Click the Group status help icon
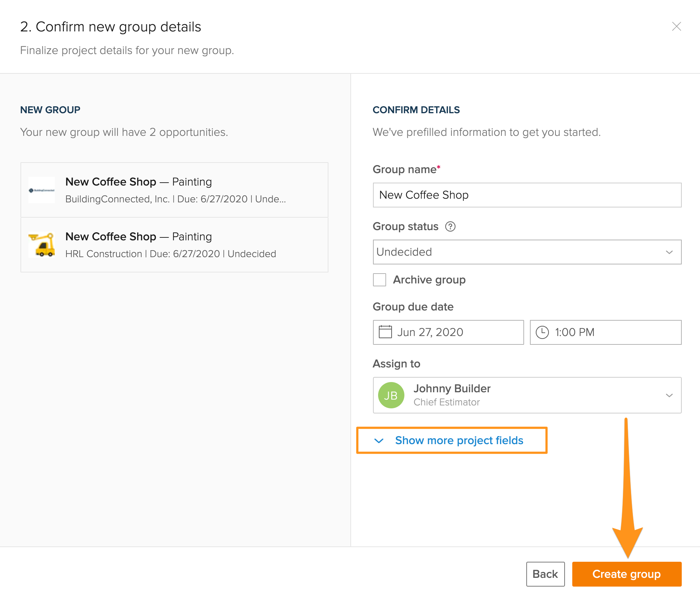The image size is (700, 599). point(450,226)
